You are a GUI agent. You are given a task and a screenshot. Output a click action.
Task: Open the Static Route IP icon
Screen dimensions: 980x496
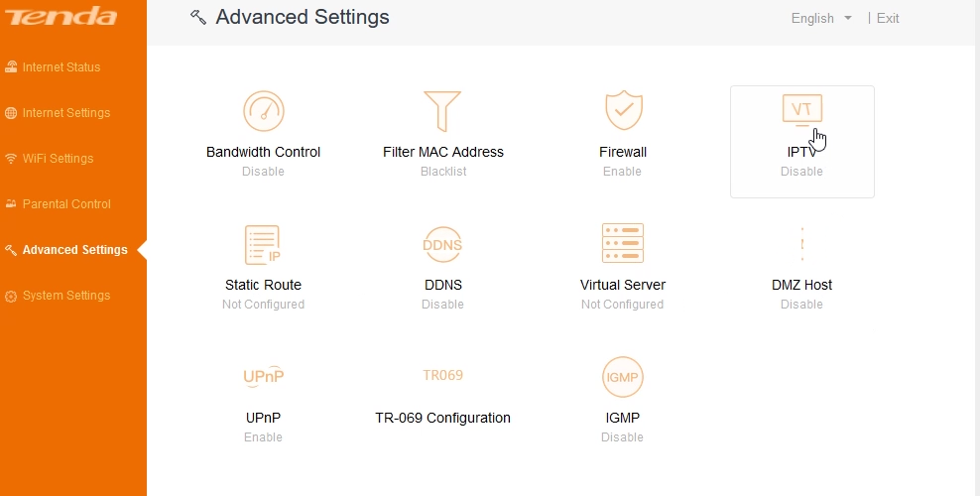(x=263, y=245)
